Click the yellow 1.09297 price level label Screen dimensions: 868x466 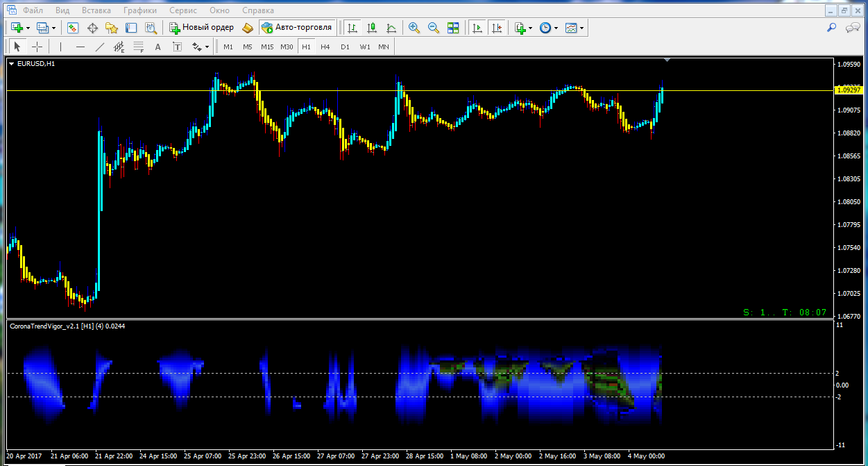point(848,90)
